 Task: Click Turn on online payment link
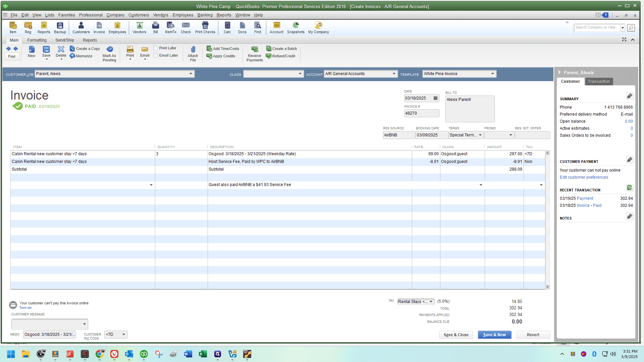pyautogui.click(x=25, y=308)
